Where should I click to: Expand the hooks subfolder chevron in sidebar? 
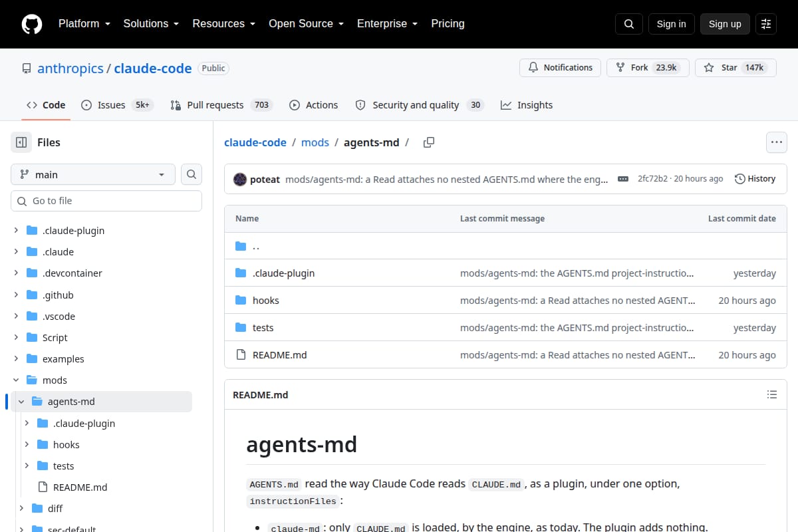point(27,445)
